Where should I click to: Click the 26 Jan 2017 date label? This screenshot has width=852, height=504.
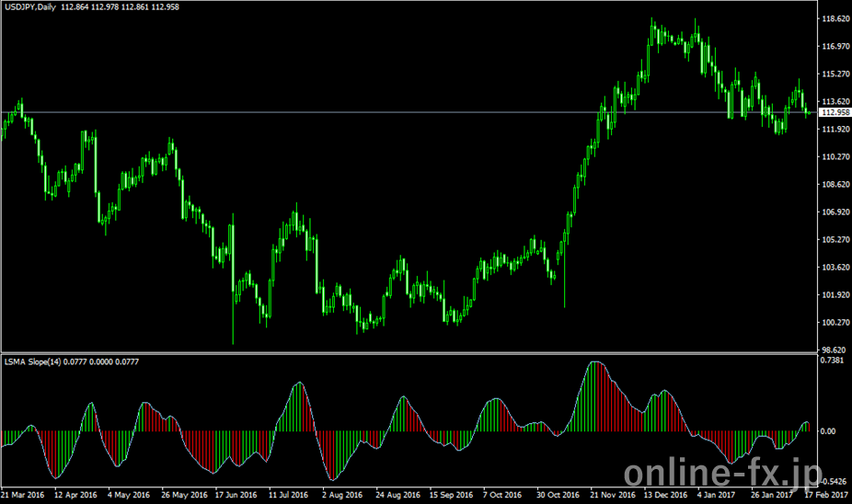click(x=772, y=496)
